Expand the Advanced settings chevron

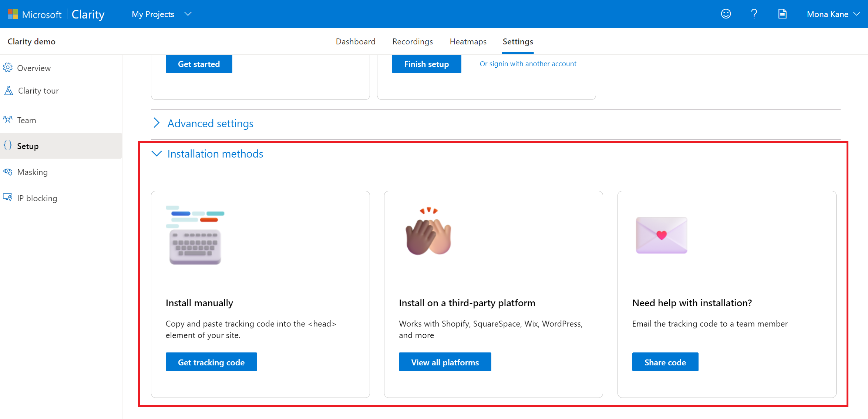157,123
